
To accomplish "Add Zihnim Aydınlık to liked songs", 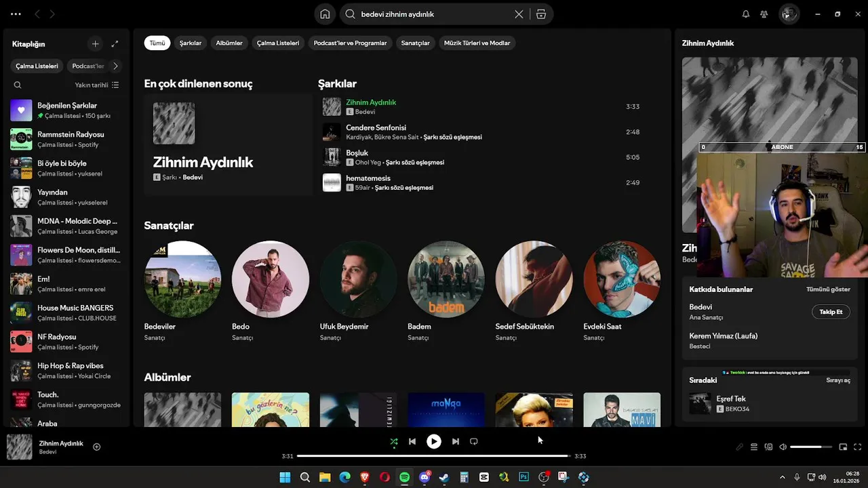I will tap(96, 447).
